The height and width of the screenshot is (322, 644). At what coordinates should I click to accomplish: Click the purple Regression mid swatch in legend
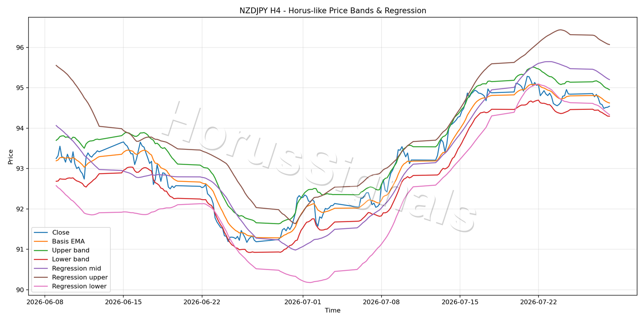pos(41,268)
